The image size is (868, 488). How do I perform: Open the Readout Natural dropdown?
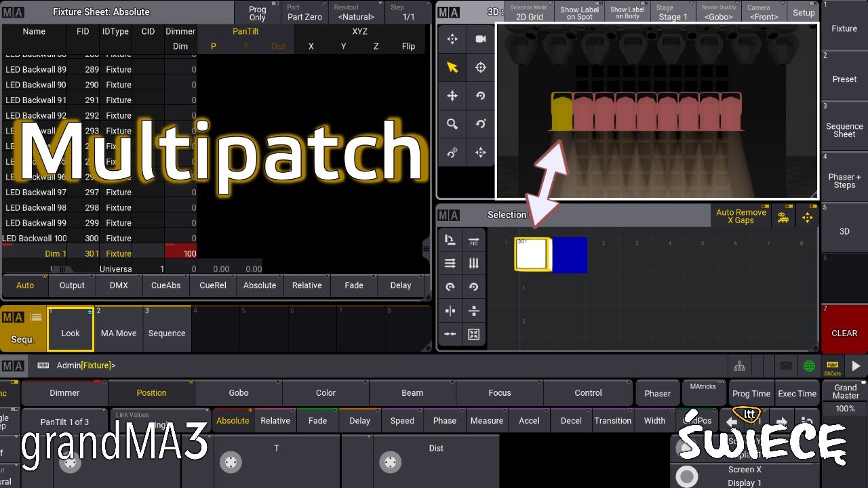(356, 13)
